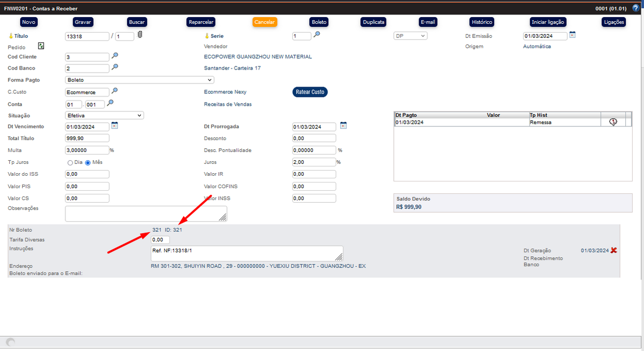Click the Pedido document icon
Image resolution: width=644 pixels, height=351 pixels.
click(x=41, y=46)
